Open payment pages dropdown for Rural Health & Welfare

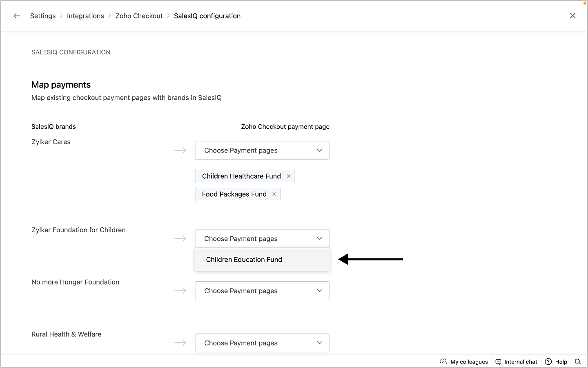262,343
